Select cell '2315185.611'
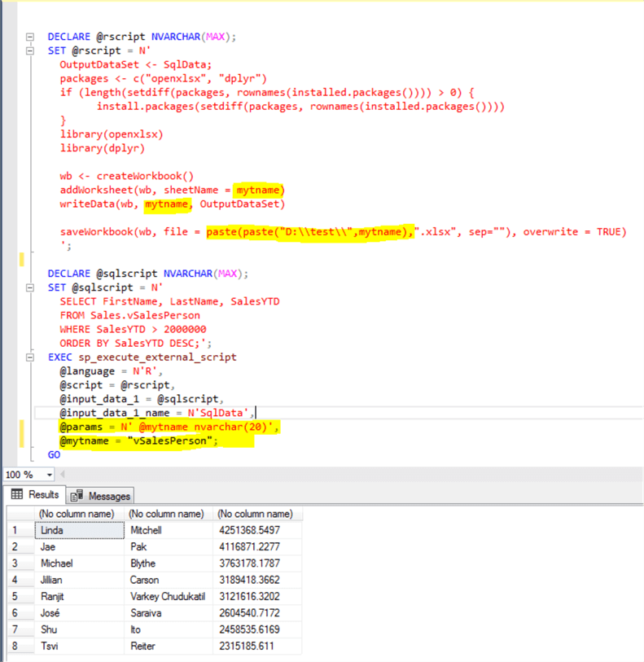The height and width of the screenshot is (662, 644). (257, 646)
